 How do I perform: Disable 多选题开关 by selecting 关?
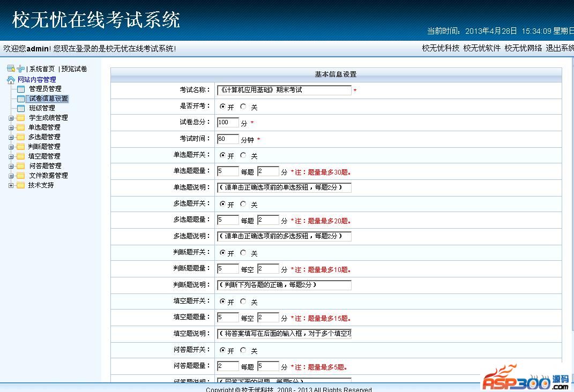click(243, 205)
